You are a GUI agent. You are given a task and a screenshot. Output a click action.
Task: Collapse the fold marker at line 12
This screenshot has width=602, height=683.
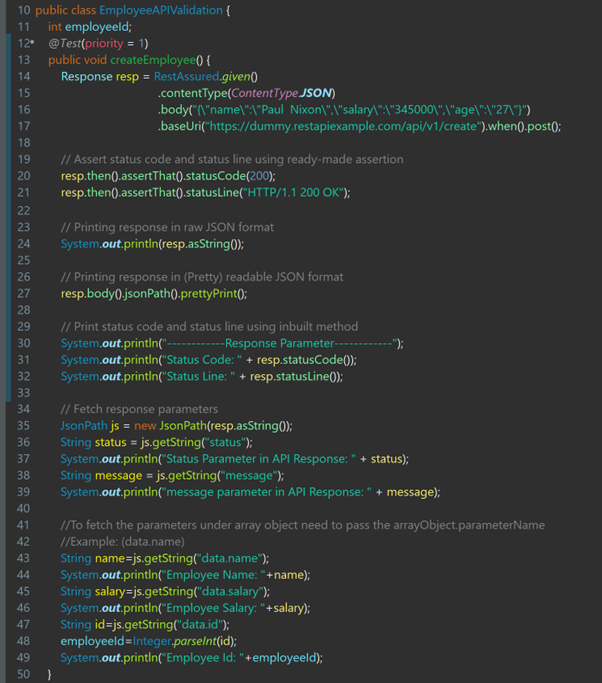click(32, 43)
